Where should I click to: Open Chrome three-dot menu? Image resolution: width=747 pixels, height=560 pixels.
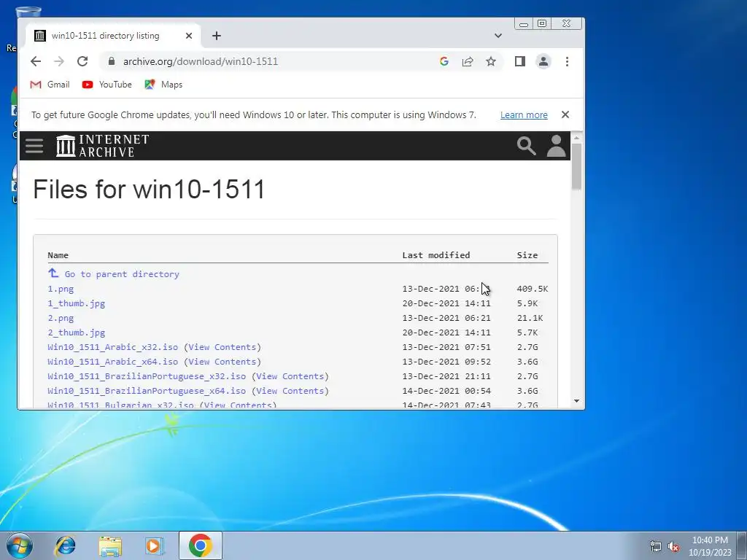click(567, 61)
